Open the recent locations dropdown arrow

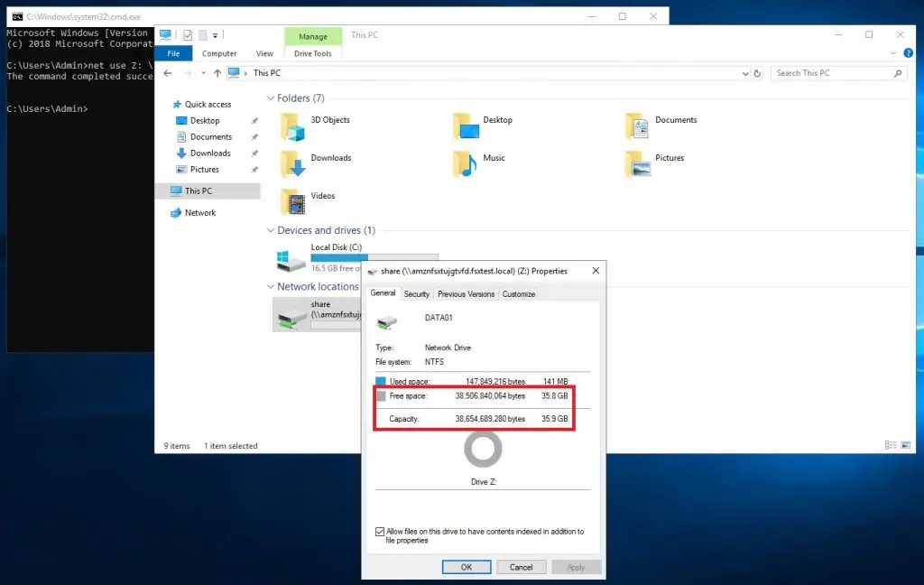tap(204, 73)
